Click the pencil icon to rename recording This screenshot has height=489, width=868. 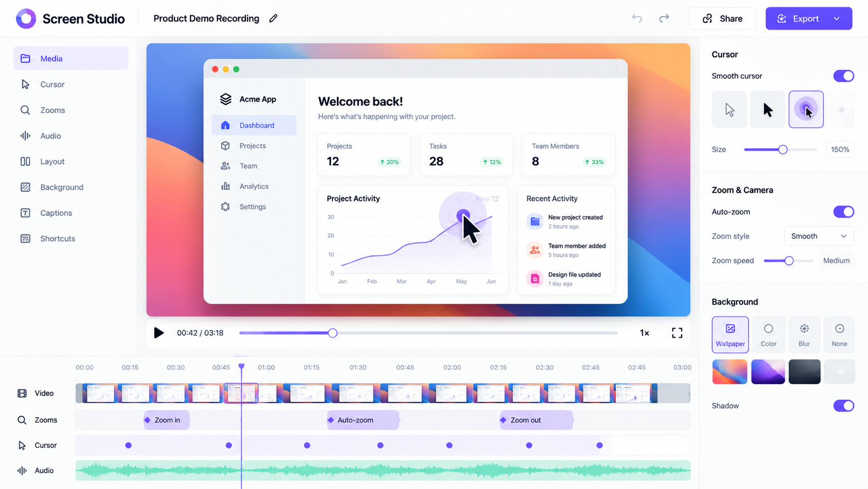coord(273,18)
